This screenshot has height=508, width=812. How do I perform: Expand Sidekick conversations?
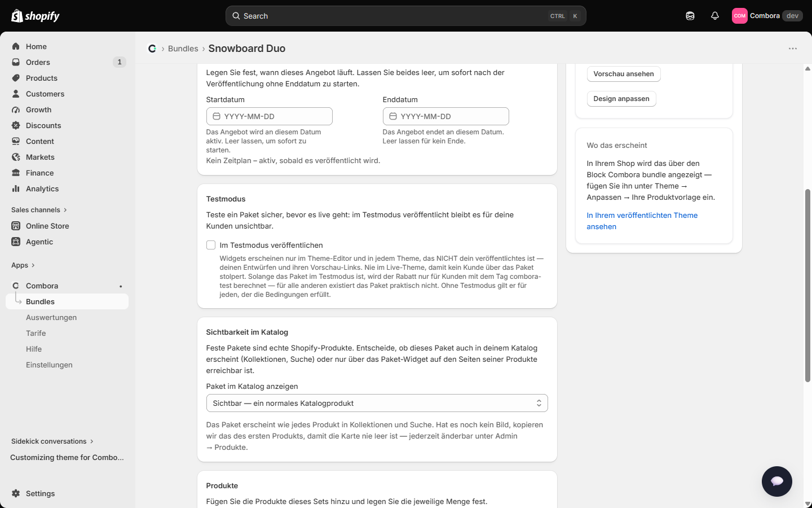[x=52, y=441]
